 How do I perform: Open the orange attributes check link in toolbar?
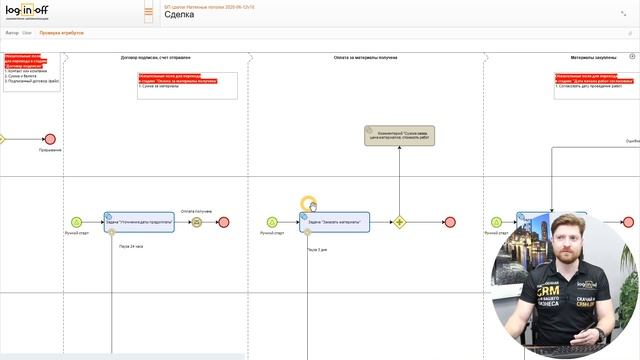click(x=62, y=33)
